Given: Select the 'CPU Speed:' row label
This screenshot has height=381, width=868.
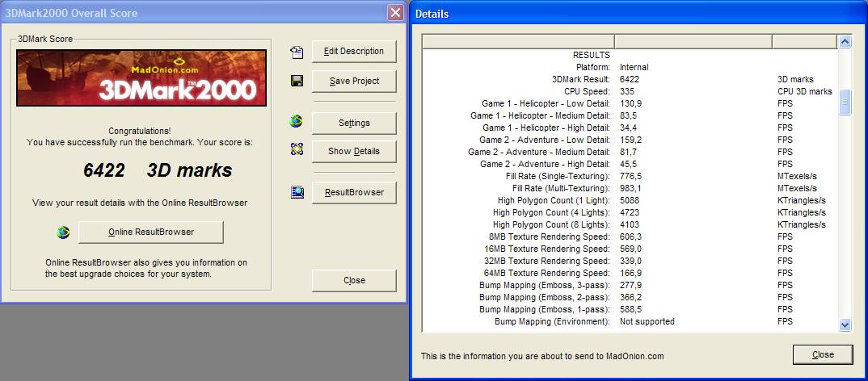Looking at the screenshot, I should click(x=588, y=92).
